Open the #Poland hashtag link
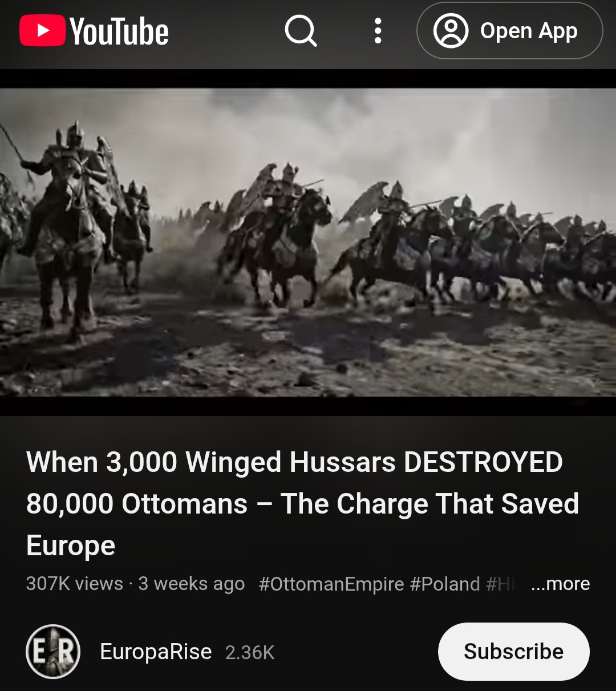 click(x=445, y=584)
